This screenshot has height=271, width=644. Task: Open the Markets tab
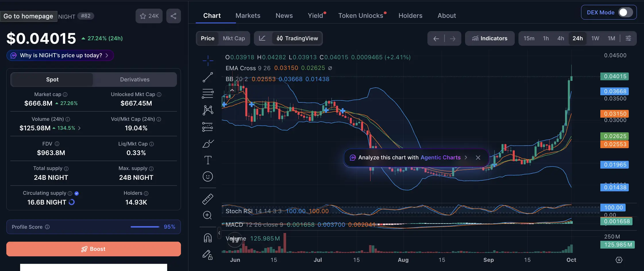248,16
